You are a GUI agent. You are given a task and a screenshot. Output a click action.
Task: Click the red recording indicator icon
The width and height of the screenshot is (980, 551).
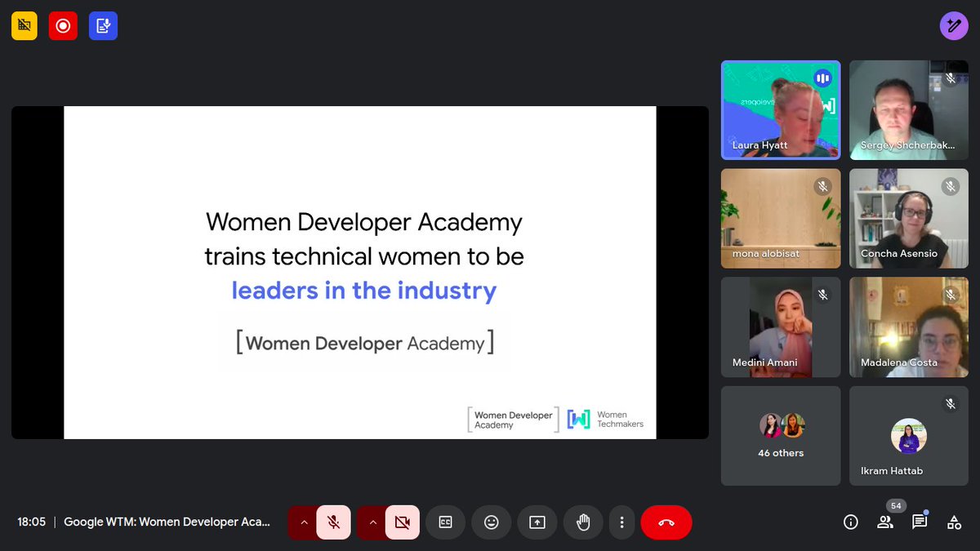coord(63,26)
